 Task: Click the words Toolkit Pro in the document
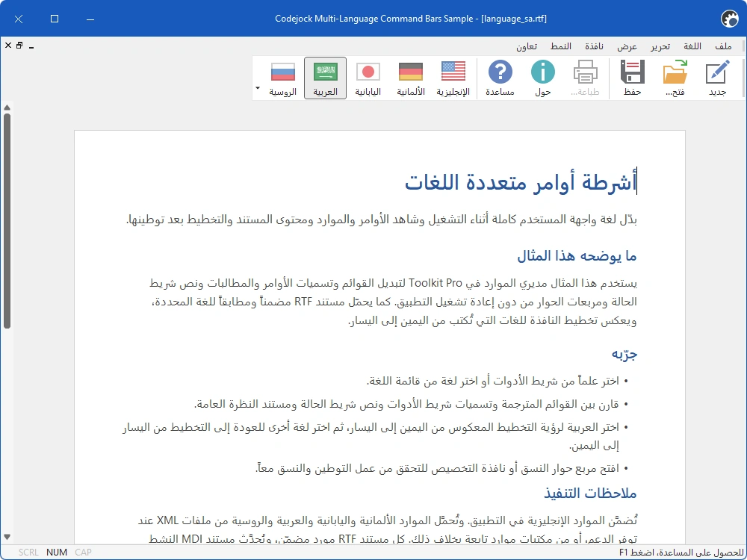436,283
